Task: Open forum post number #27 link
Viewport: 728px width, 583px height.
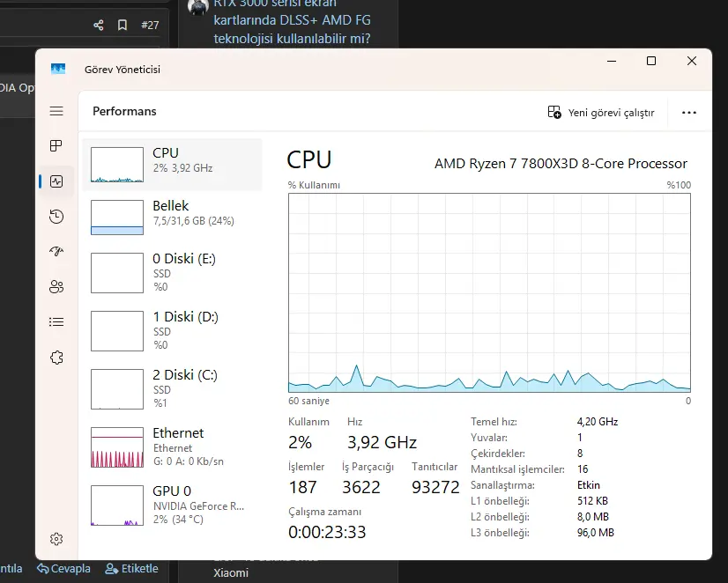Action: (150, 25)
